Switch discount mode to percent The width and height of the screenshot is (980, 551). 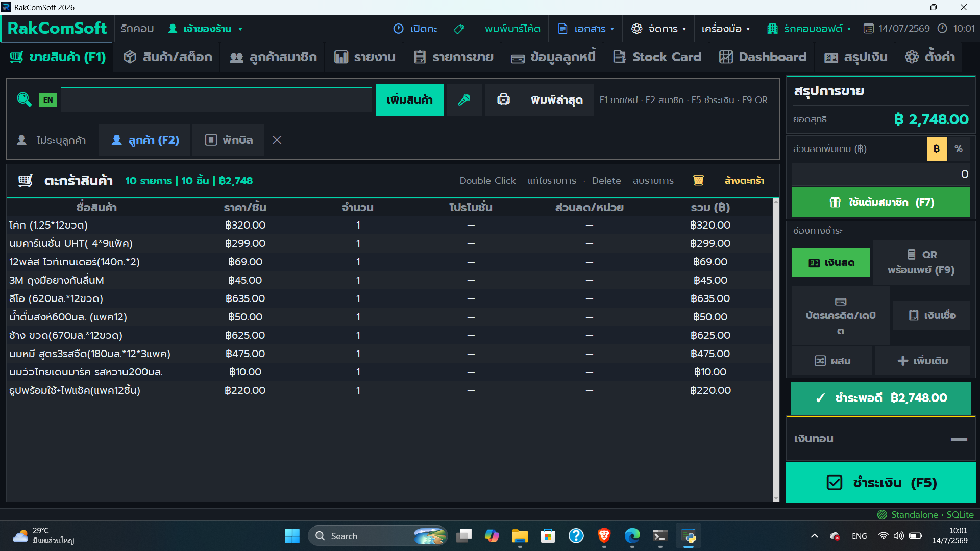[958, 149]
